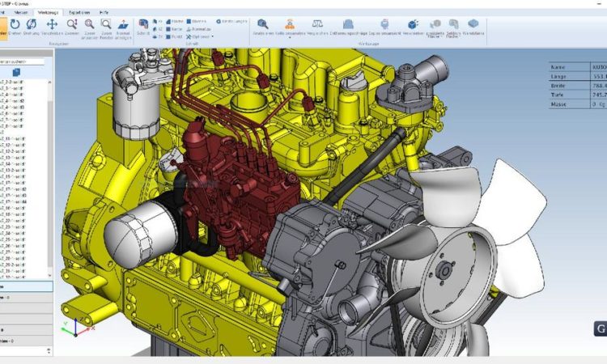
Task: Click the Normal zu option
Action: click(198, 29)
